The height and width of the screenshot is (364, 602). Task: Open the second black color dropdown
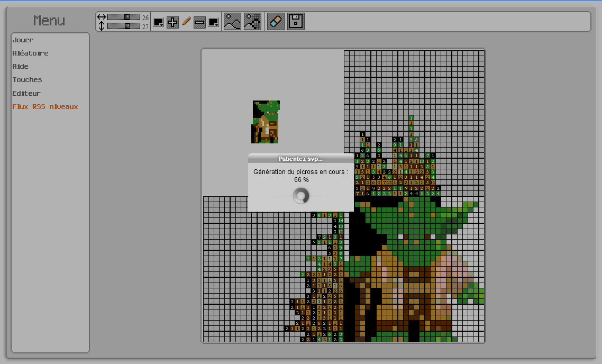pyautogui.click(x=213, y=22)
